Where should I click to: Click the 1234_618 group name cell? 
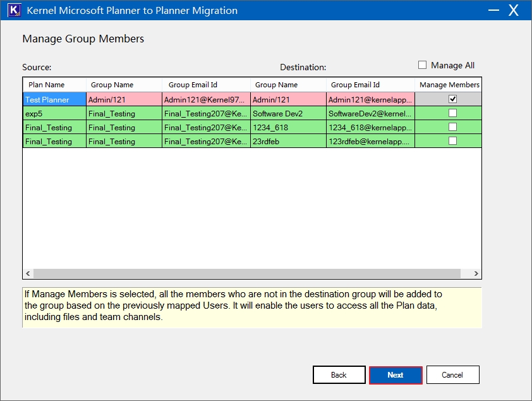(288, 127)
